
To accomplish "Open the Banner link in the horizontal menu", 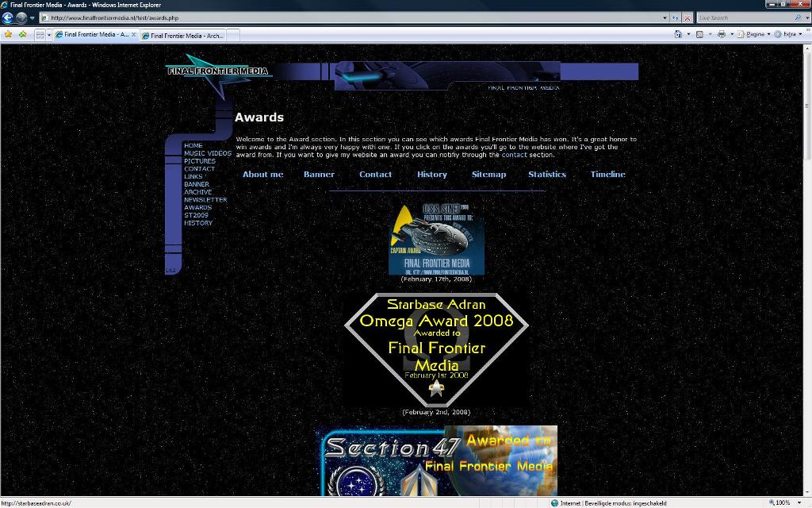I will point(319,174).
